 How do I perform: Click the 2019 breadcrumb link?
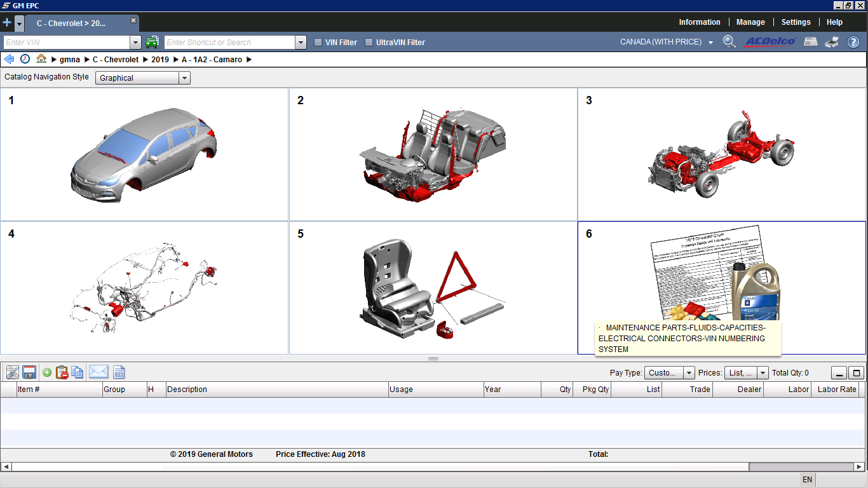coord(160,60)
